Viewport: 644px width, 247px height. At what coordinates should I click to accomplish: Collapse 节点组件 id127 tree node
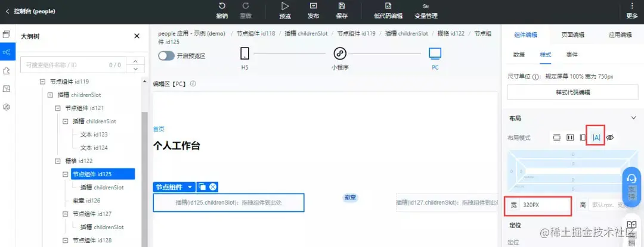(x=66, y=214)
